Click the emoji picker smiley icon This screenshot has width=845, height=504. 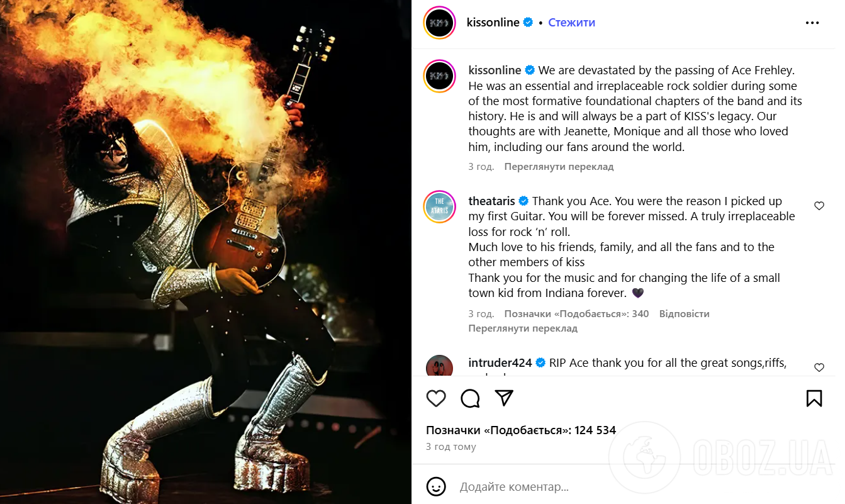[436, 486]
